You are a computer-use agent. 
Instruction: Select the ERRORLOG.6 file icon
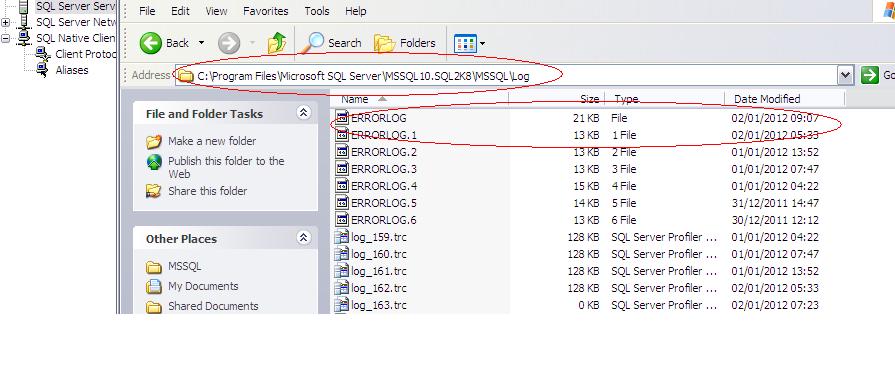(342, 220)
